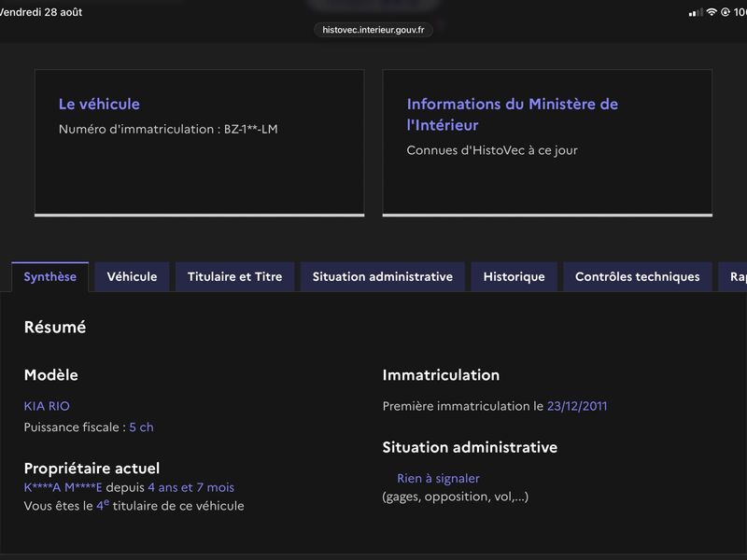
Task: Open the Titulaire et Titre tab
Action: point(235,276)
